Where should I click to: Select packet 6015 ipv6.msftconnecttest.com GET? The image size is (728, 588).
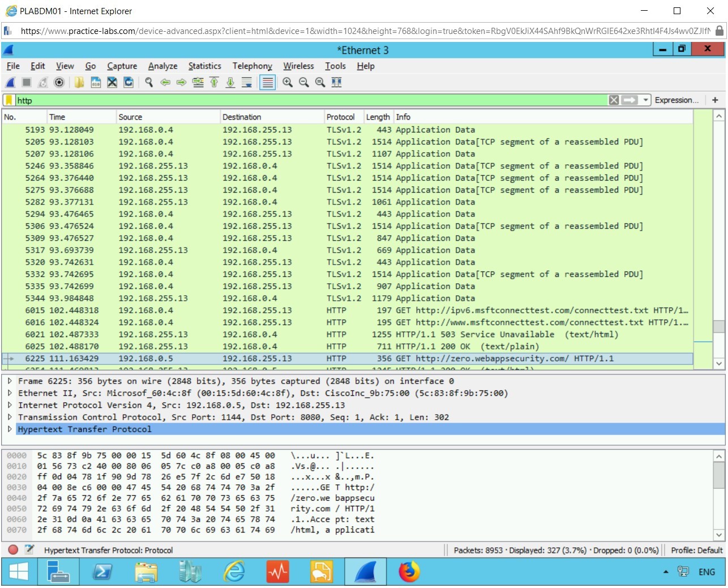click(348, 310)
